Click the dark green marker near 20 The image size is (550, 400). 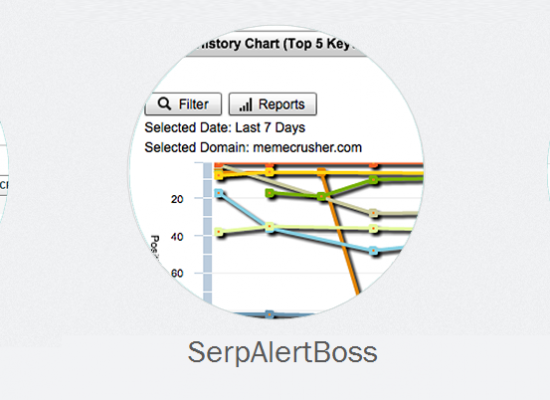270,193
